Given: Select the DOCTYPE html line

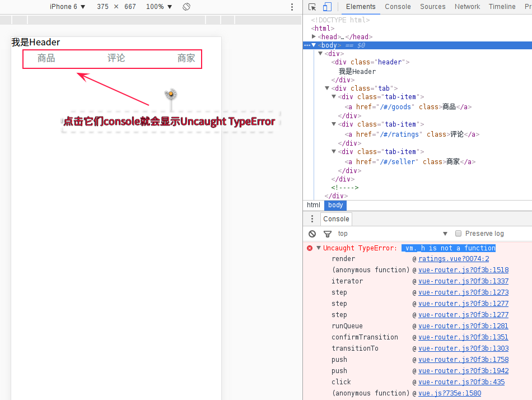Looking at the screenshot, I should click(340, 20).
